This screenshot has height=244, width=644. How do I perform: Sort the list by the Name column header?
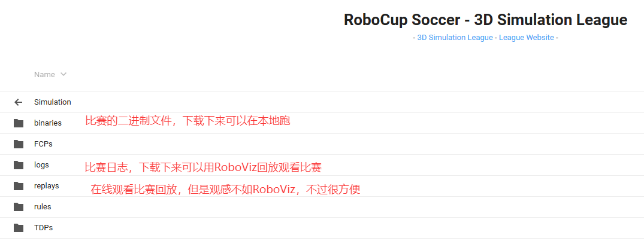(44, 75)
